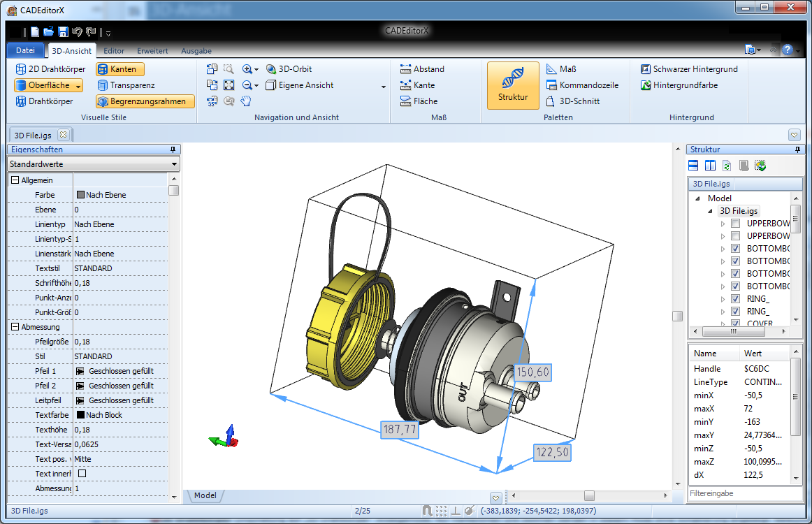Click the Farbe color swatch in properties

pyautogui.click(x=80, y=195)
